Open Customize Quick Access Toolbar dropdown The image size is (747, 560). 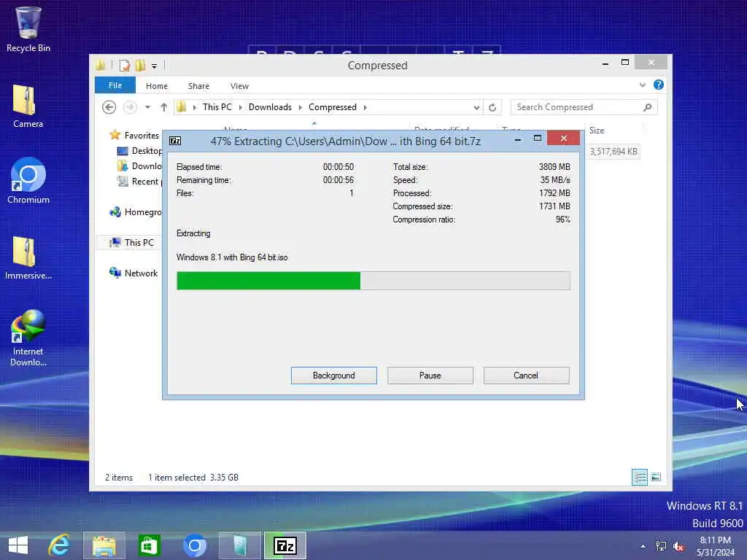(x=154, y=66)
